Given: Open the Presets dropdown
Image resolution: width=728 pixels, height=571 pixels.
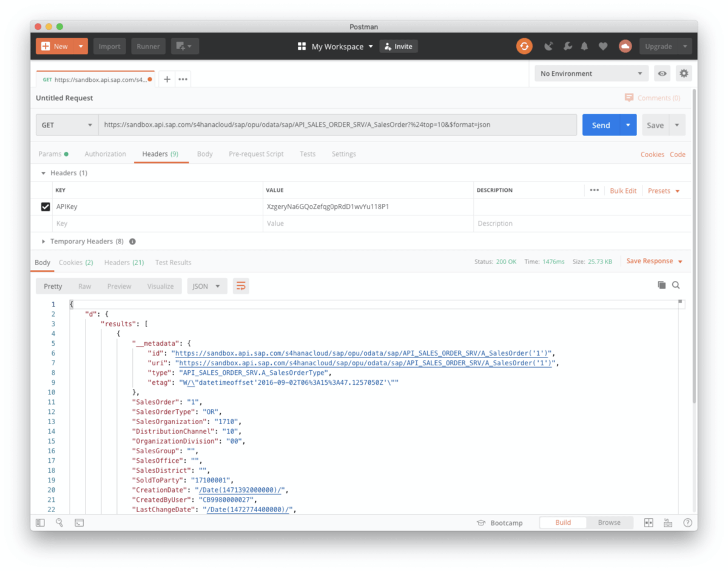Looking at the screenshot, I should (664, 191).
